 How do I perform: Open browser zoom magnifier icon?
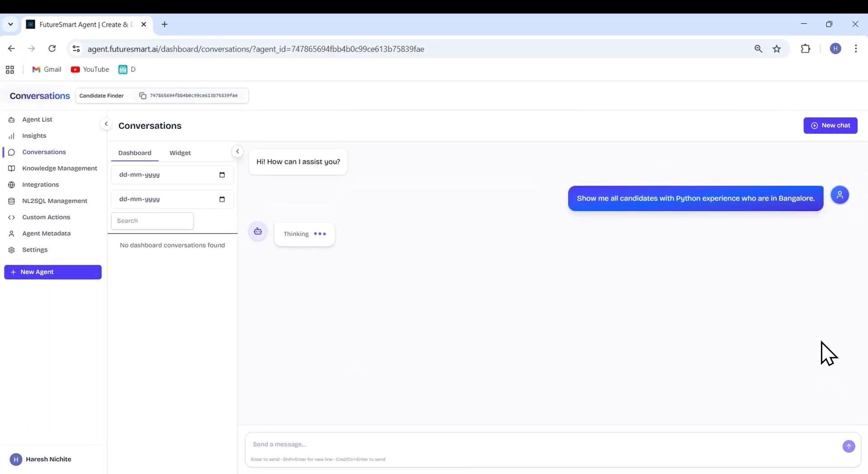[759, 49]
